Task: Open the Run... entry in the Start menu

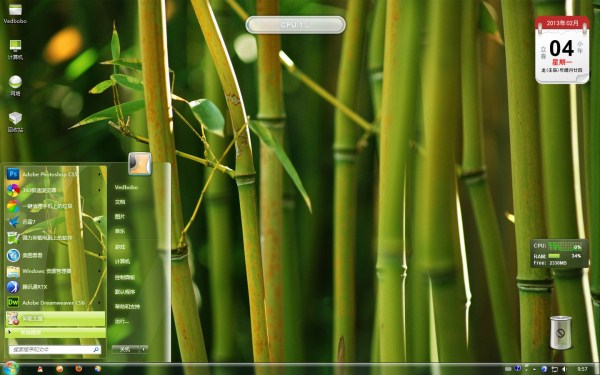Action: point(122,321)
